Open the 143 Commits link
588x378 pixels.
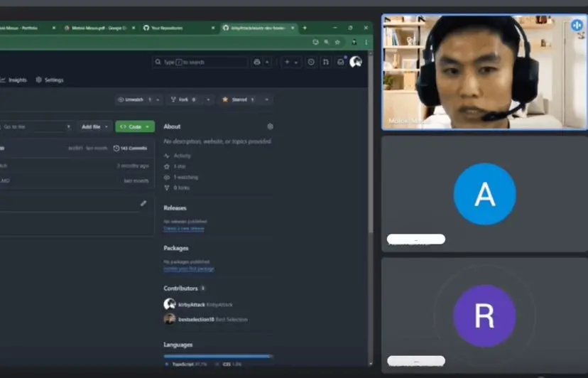tap(130, 148)
